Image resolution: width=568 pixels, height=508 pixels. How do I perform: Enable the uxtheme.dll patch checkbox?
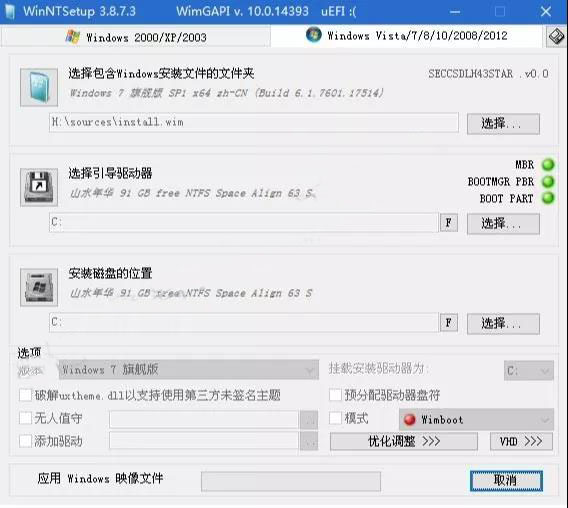(x=25, y=395)
